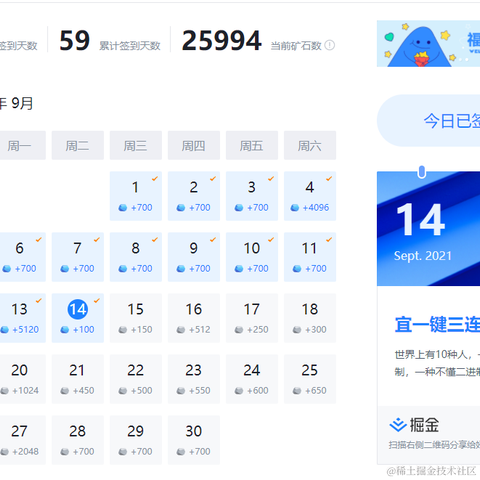This screenshot has height=480, width=480.
Task: Click +100 reward on day 14
Action: 83,330
